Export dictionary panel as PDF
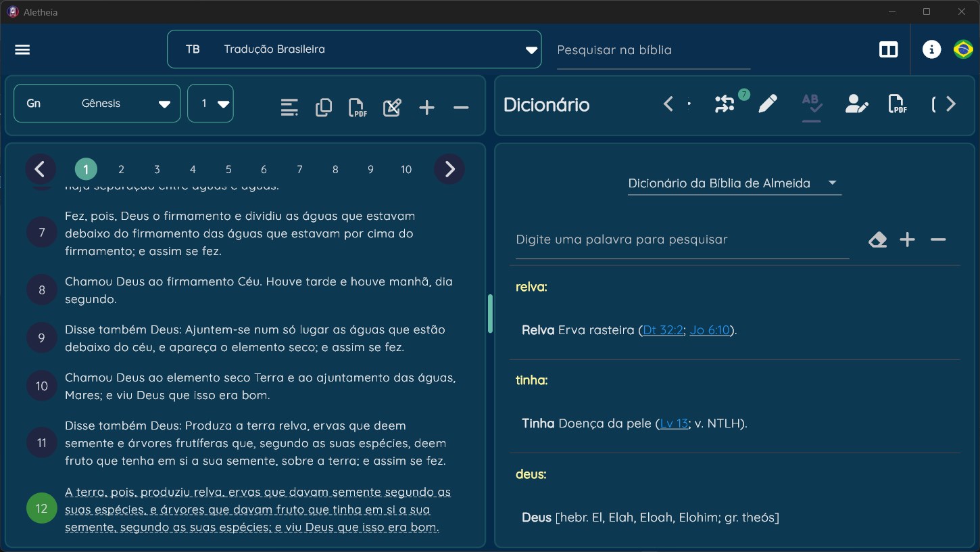This screenshot has height=552, width=980. (897, 103)
